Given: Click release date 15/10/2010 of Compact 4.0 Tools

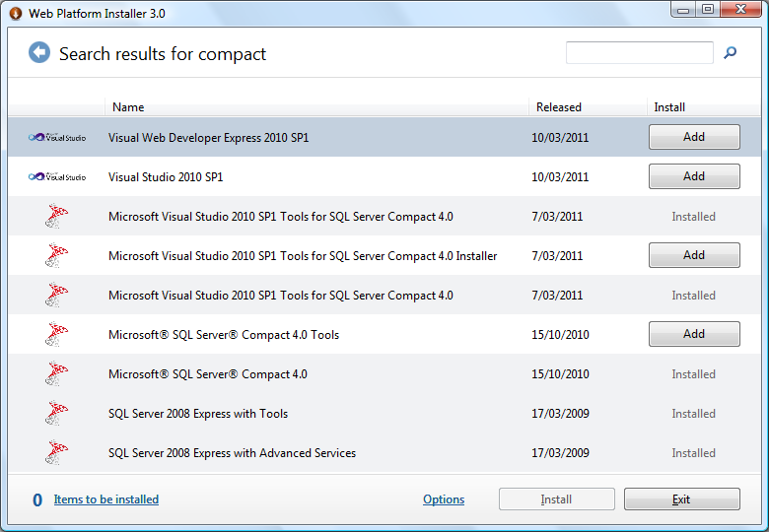Looking at the screenshot, I should click(x=560, y=335).
